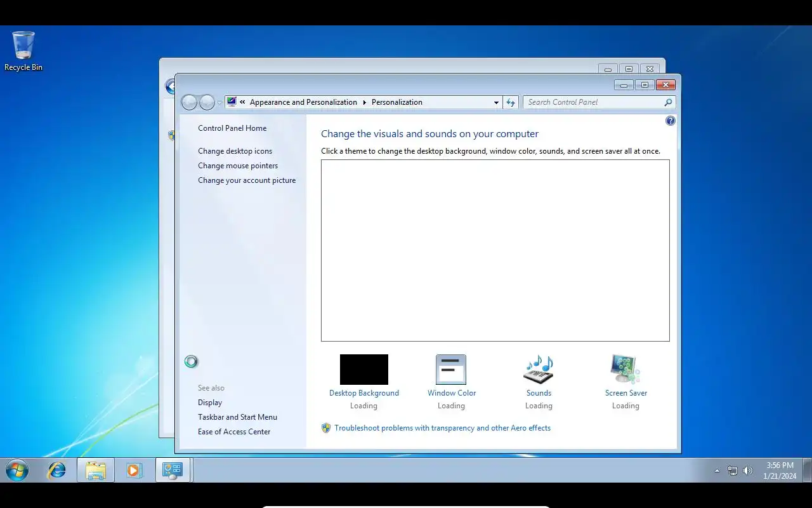
Task: Click Loading text under Desktop Background
Action: click(363, 406)
